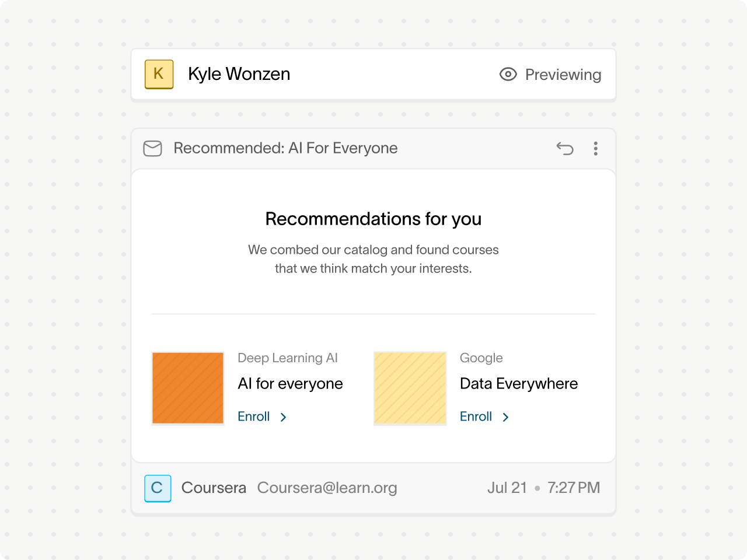Click the Kyle Wonzen name
This screenshot has width=747, height=560.
(239, 74)
